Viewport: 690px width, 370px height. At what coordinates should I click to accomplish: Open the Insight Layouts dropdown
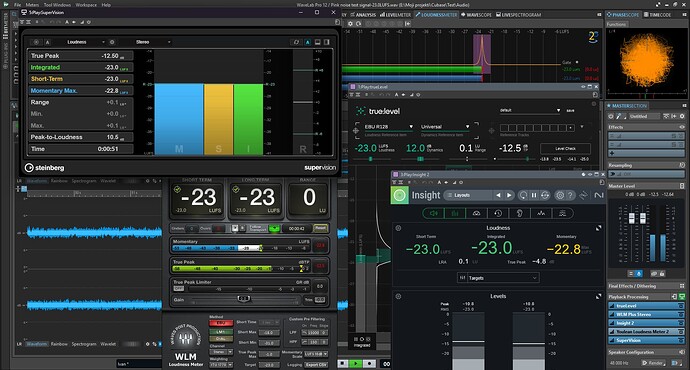tap(467, 195)
